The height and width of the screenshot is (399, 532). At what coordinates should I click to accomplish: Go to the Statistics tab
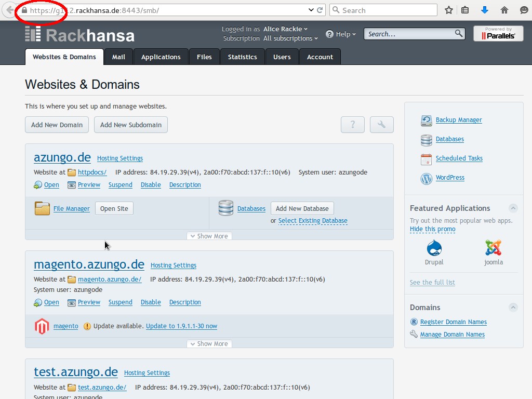pyautogui.click(x=242, y=57)
